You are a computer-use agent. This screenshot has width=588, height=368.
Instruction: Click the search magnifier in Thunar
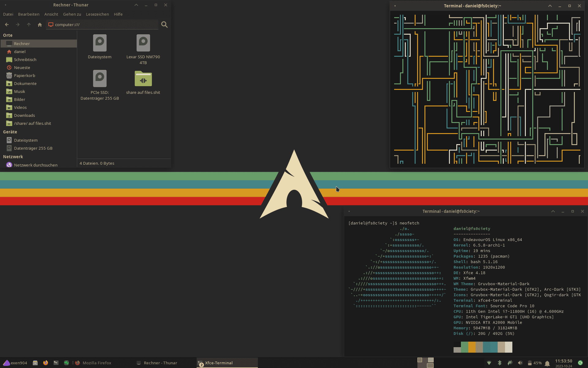click(x=164, y=25)
